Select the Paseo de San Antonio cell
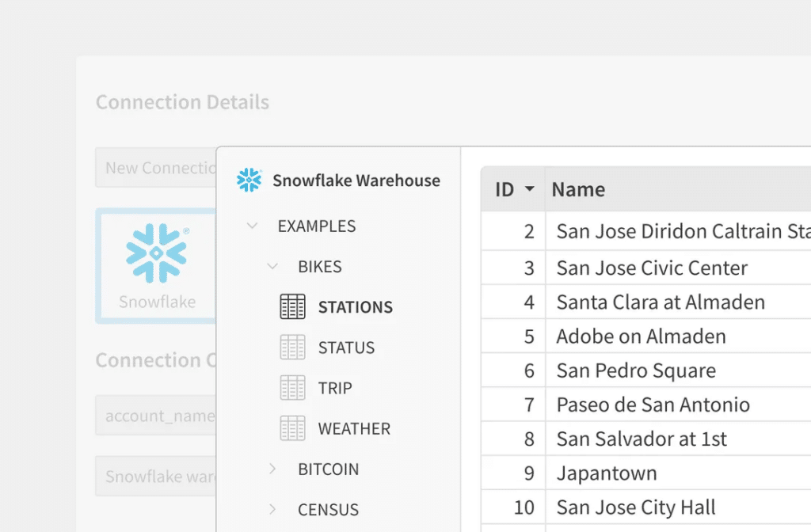This screenshot has width=811, height=532. (678, 405)
